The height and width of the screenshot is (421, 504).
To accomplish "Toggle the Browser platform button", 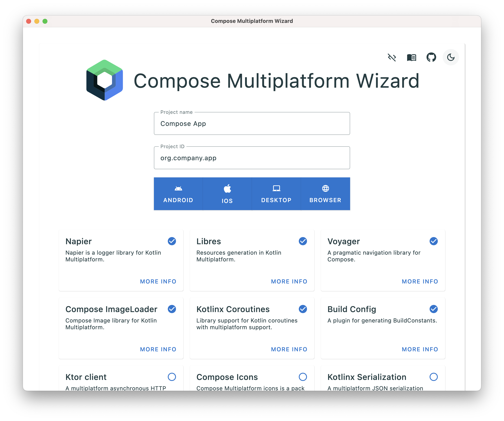I will (x=325, y=194).
